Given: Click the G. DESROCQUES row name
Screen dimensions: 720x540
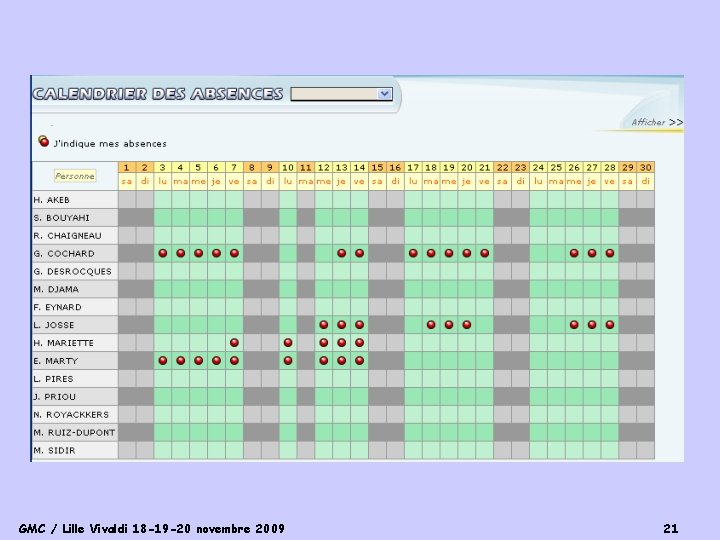Looking at the screenshot, I should click(x=73, y=272).
